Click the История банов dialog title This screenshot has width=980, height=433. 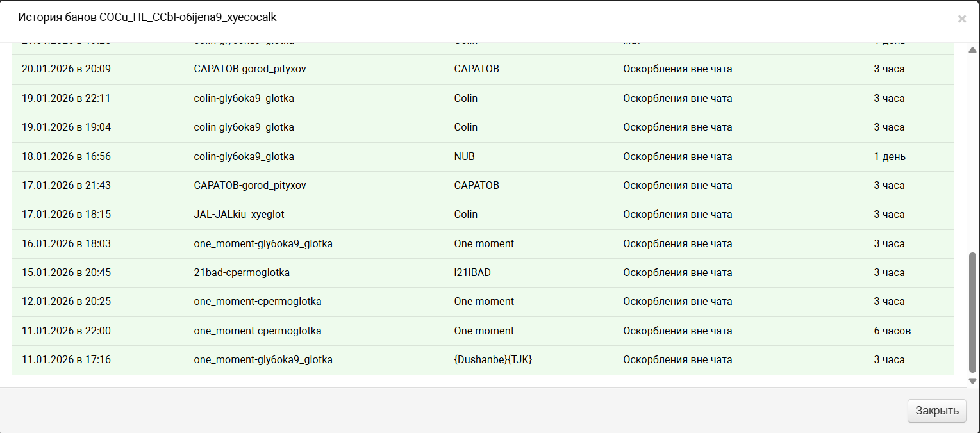(x=147, y=17)
